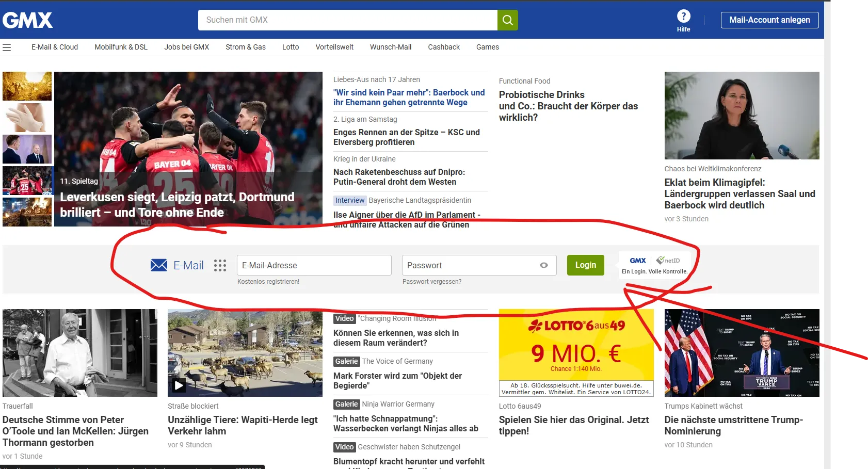Viewport: 868px width, 469px height.
Task: Select the golden cave thumbnail
Action: (27, 86)
